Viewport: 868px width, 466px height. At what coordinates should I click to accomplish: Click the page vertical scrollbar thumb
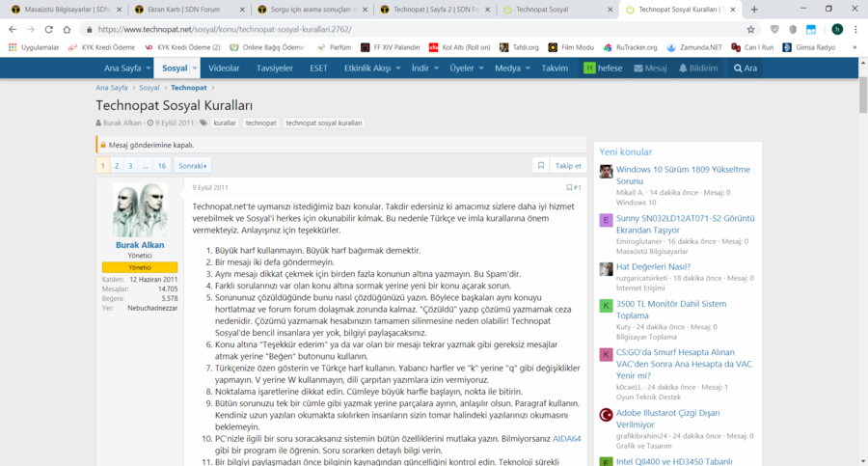[863, 95]
